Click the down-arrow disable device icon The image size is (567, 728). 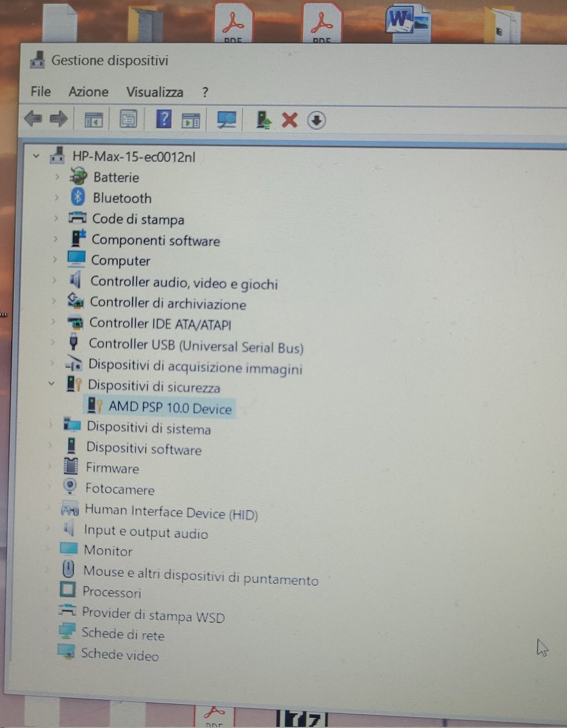pos(316,120)
